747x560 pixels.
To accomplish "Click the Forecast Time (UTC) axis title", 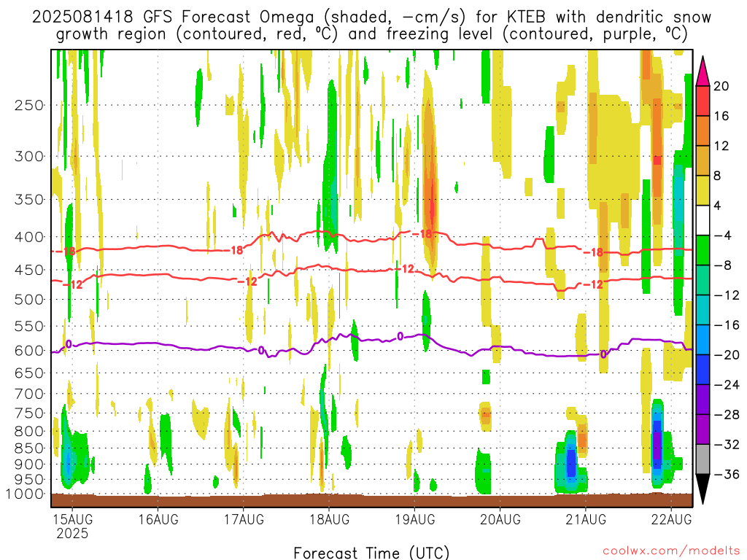I will coord(371,553).
